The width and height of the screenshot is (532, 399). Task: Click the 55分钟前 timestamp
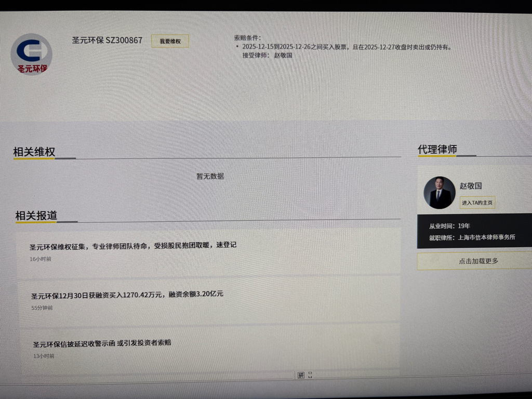[42, 308]
